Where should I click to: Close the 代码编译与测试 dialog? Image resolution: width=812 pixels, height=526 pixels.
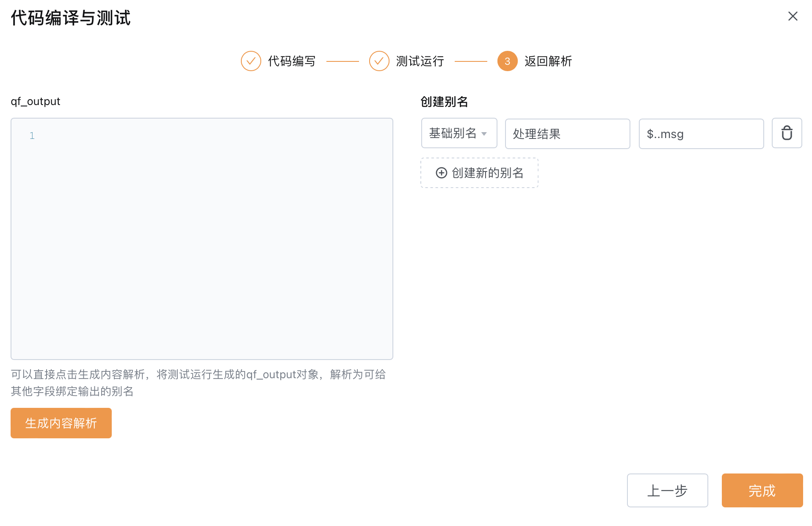click(793, 16)
